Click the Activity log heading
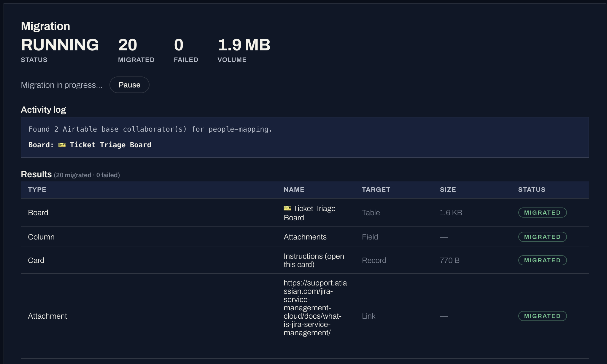This screenshot has height=364, width=607. pyautogui.click(x=43, y=110)
